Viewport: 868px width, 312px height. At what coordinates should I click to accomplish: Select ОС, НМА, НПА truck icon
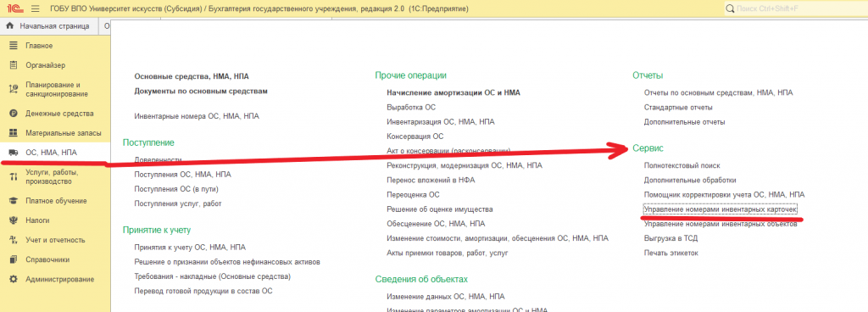point(14,153)
